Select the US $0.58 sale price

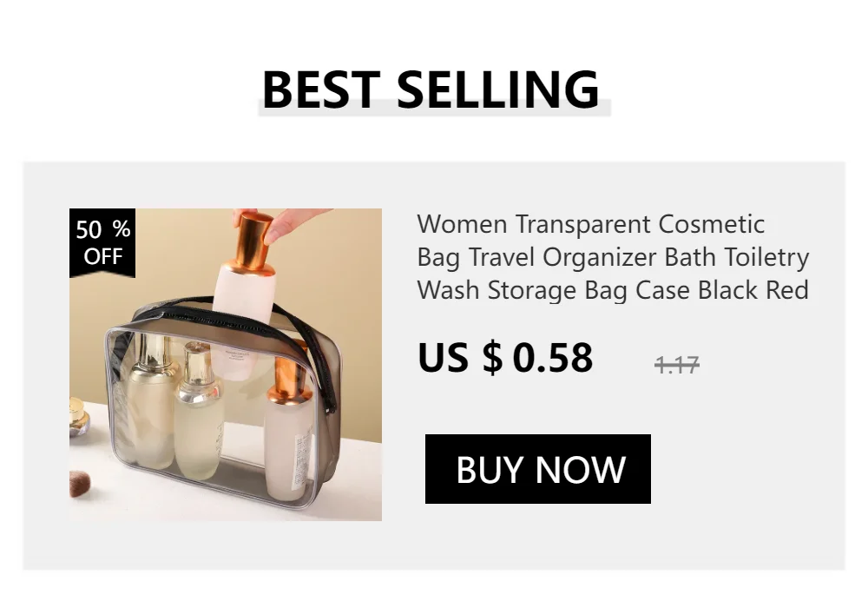tap(505, 358)
